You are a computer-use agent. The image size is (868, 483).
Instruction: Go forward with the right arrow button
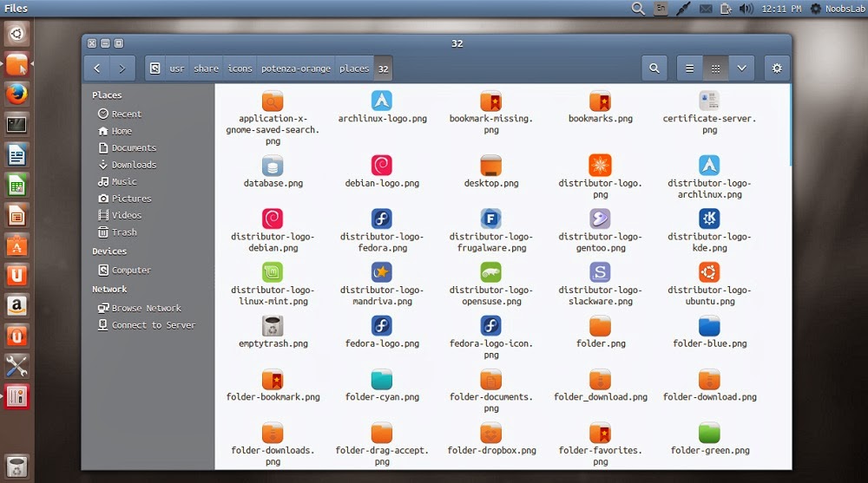[x=122, y=69]
